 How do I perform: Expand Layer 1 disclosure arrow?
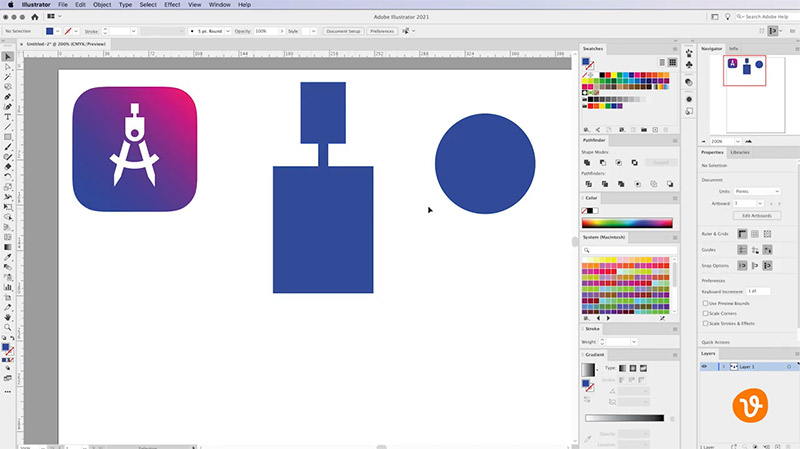[723, 367]
